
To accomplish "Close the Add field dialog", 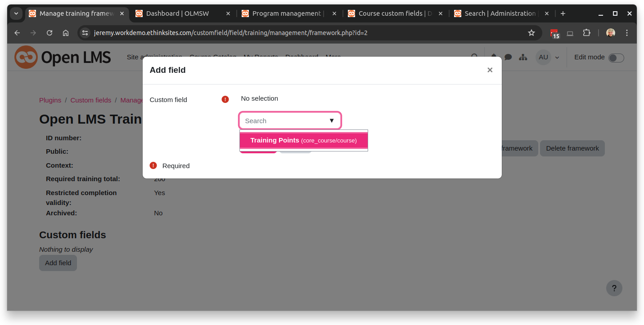I will [x=490, y=70].
